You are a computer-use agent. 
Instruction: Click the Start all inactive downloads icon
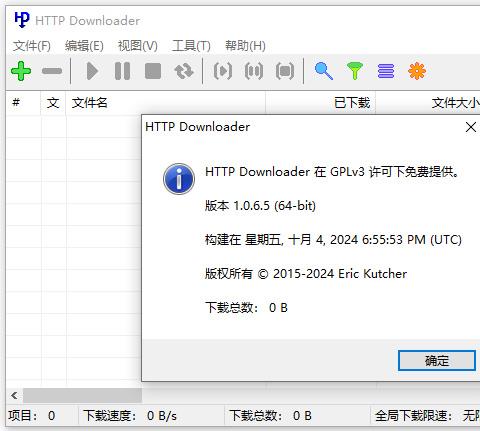[x=223, y=71]
